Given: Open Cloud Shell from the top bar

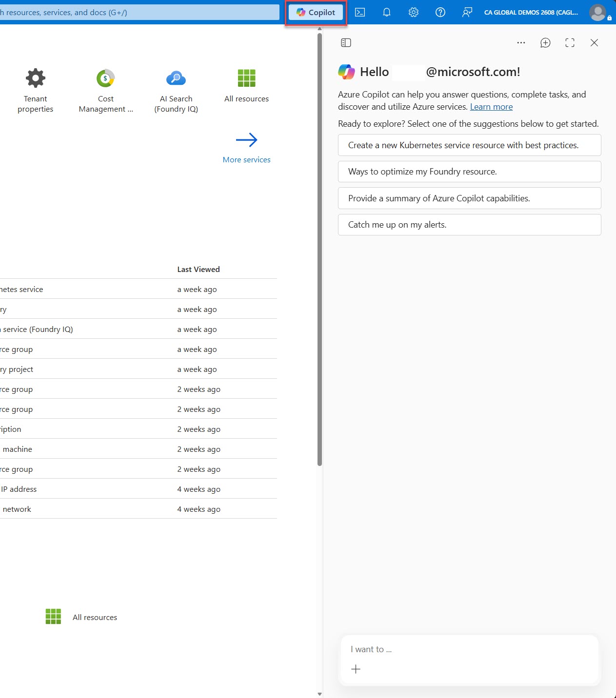Looking at the screenshot, I should coord(360,12).
